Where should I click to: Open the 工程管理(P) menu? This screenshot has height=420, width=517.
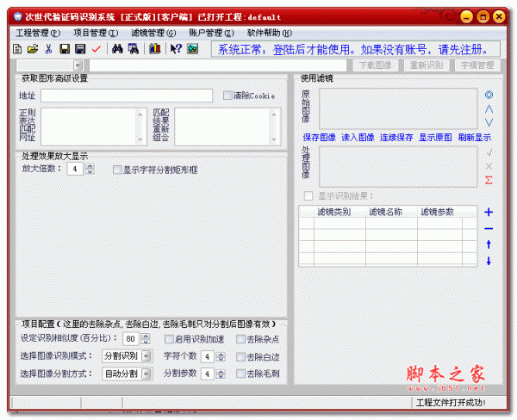tap(38, 33)
